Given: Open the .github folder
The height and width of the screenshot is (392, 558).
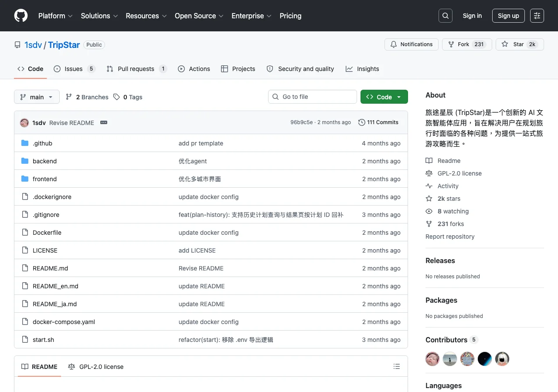Looking at the screenshot, I should pos(42,143).
